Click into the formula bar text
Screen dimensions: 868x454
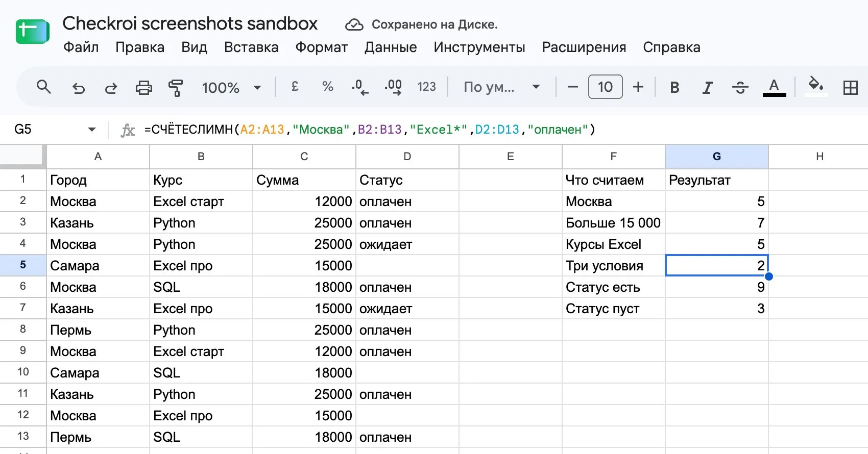point(370,130)
